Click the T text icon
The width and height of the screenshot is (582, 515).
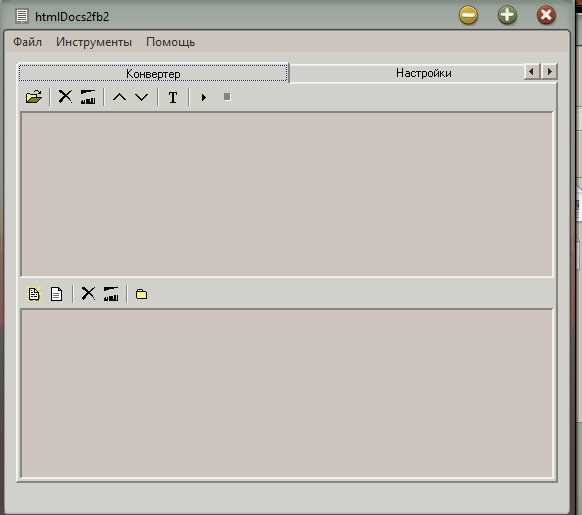173,97
